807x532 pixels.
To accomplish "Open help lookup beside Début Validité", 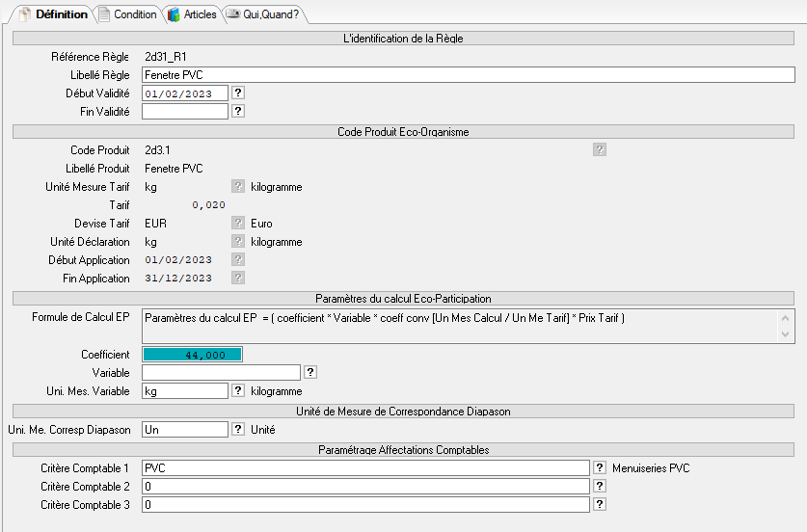I will [x=238, y=93].
